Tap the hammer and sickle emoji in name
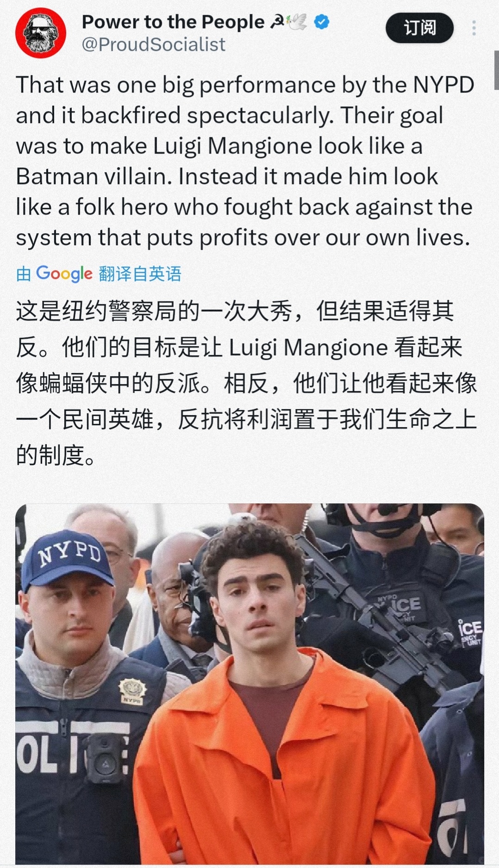The height and width of the screenshot is (868, 499). 277,22
